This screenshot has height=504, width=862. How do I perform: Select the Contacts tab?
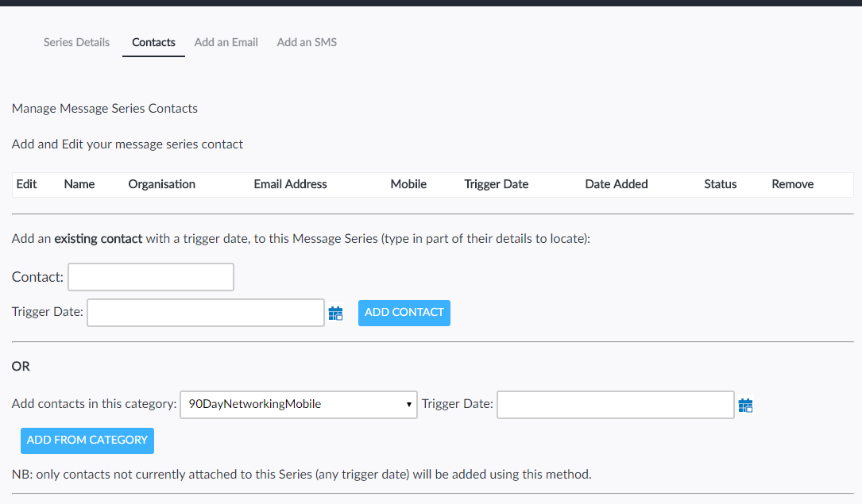[x=153, y=42]
